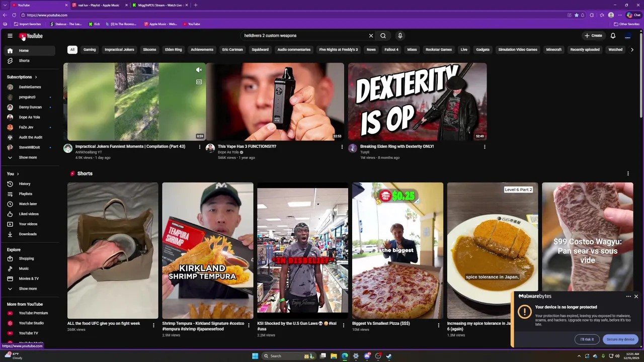Viewport: 644px width, 362px height.
Task: Open options for Shrimp Tempura short
Action: point(249,325)
